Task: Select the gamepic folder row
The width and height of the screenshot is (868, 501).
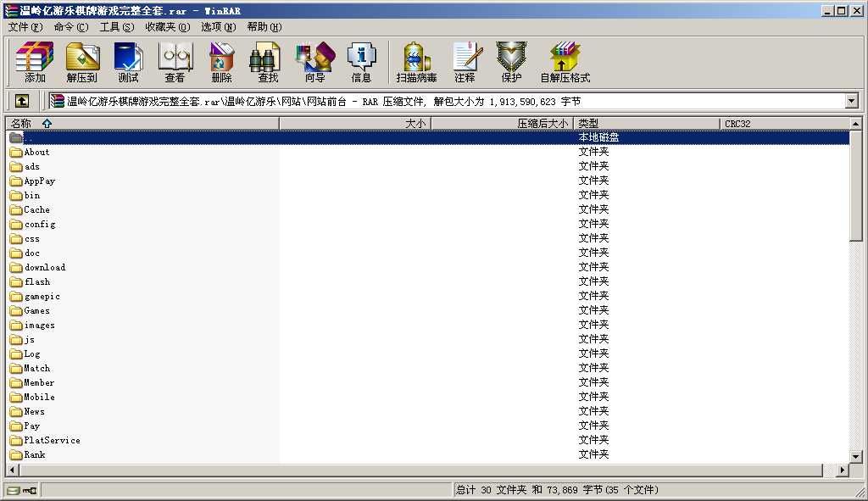Action: [x=428, y=296]
